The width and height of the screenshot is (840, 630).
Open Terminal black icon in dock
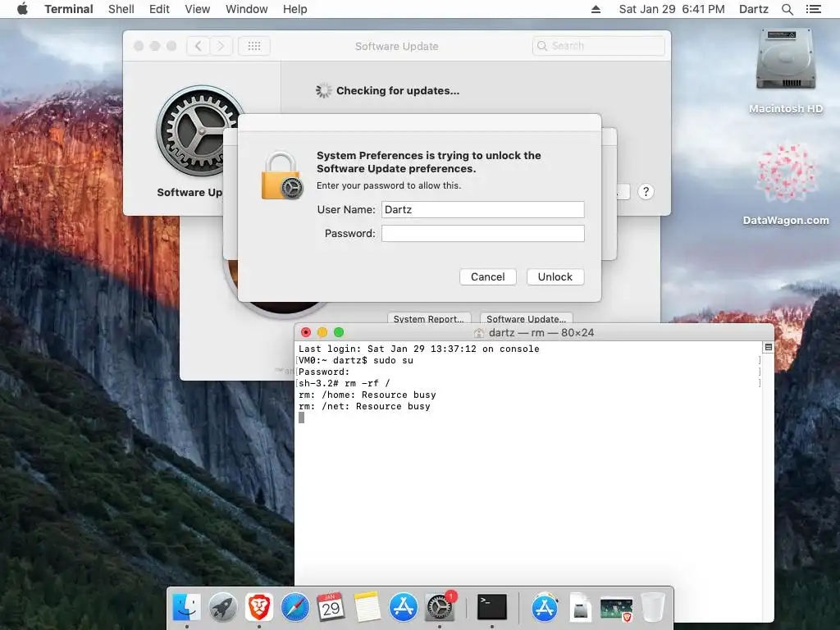tap(492, 607)
